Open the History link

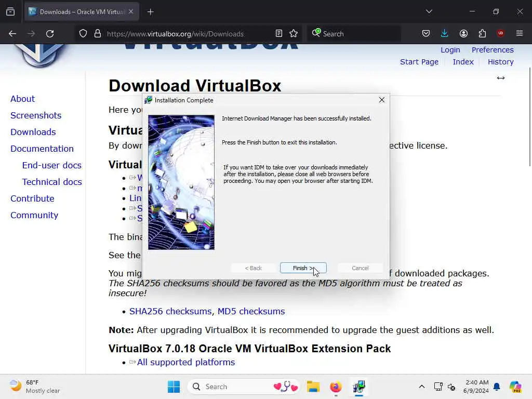500,62
